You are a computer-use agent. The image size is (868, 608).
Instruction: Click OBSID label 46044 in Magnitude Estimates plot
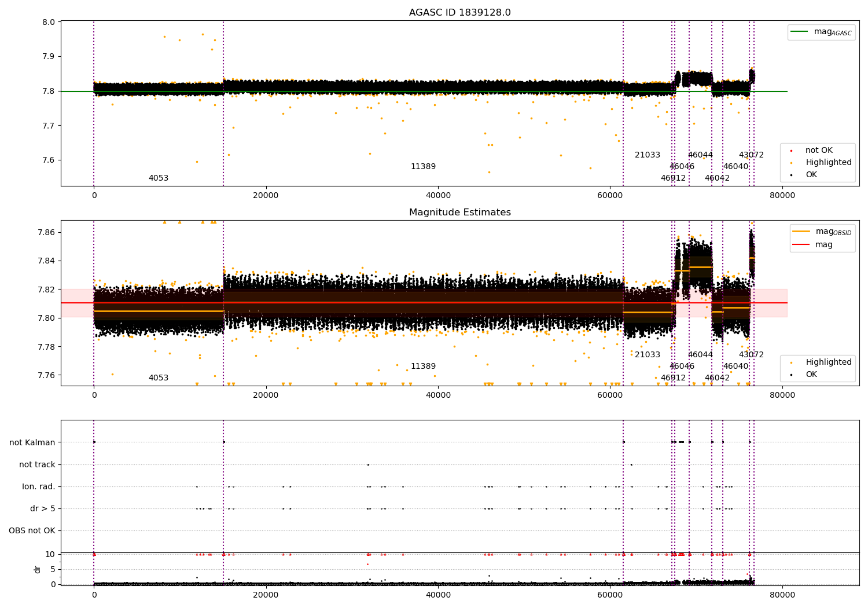(x=700, y=355)
